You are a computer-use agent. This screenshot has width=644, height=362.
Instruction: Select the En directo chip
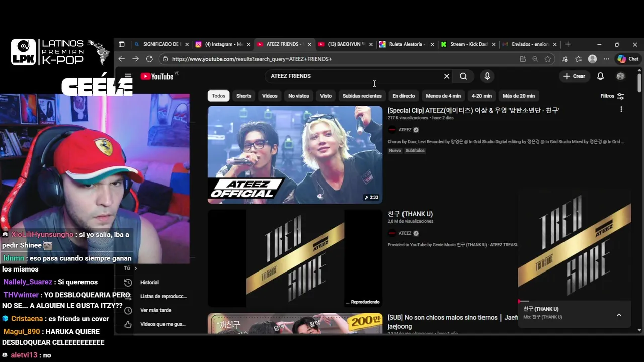click(404, 96)
